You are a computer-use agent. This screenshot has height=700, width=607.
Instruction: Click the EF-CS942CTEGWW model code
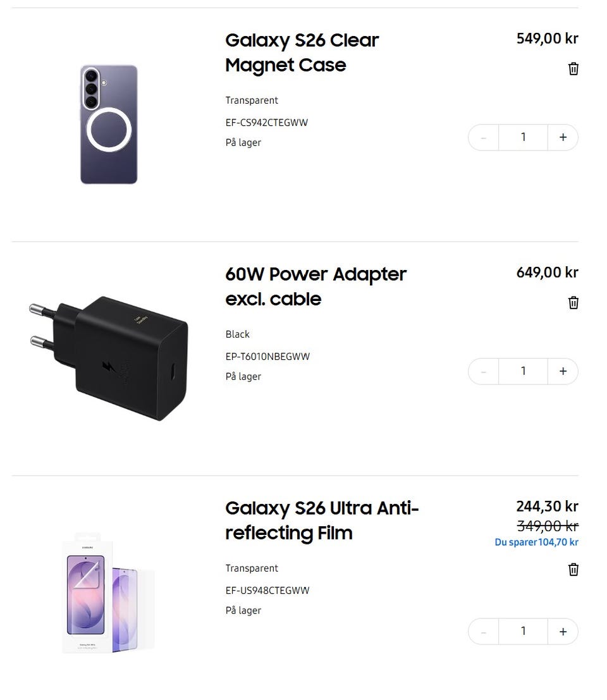(x=266, y=123)
